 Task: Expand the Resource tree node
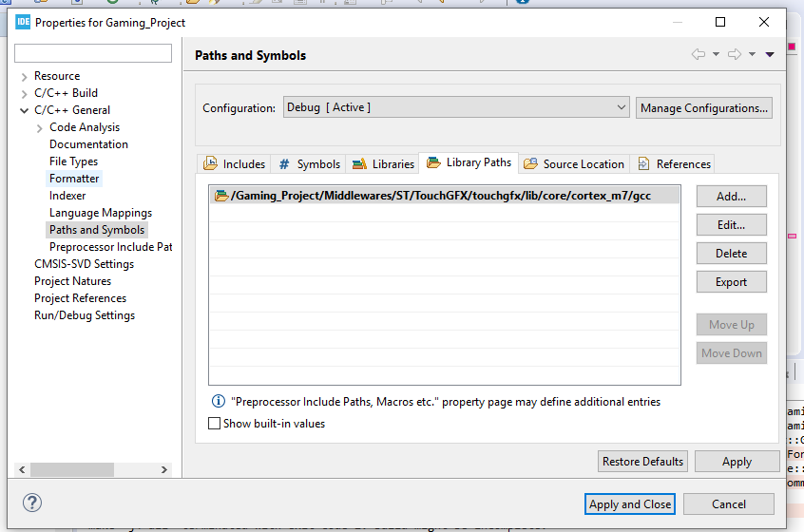(x=24, y=77)
